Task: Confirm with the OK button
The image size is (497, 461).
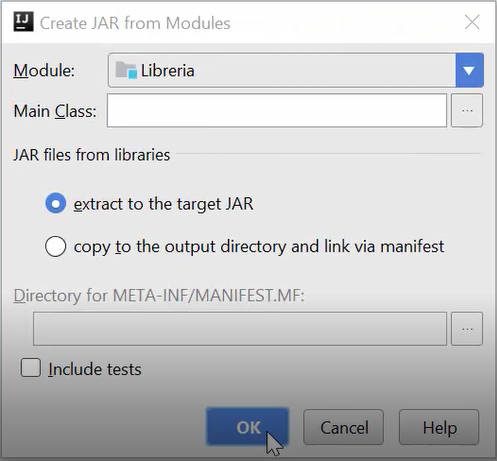Action: 247,427
